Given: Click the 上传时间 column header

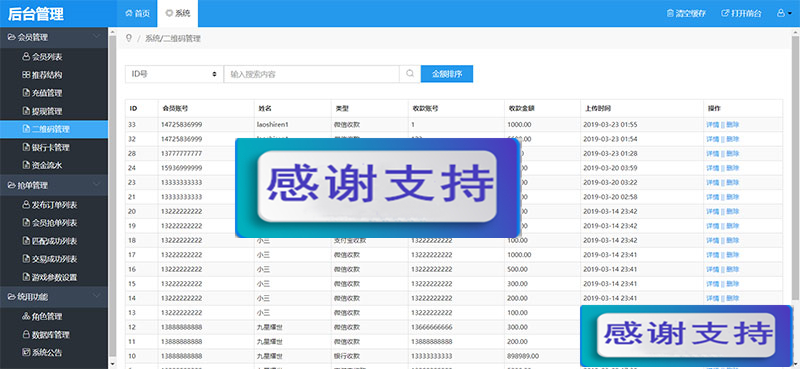Looking at the screenshot, I should click(x=597, y=108).
